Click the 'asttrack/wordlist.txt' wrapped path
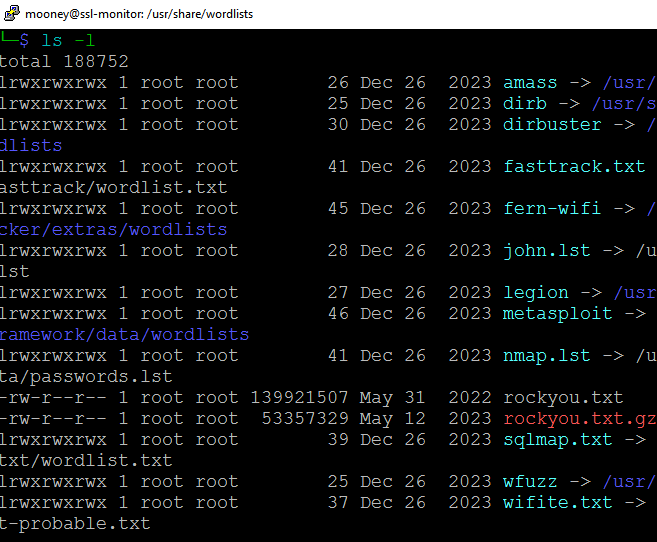Viewport: 657px width, 542px height. click(x=113, y=187)
